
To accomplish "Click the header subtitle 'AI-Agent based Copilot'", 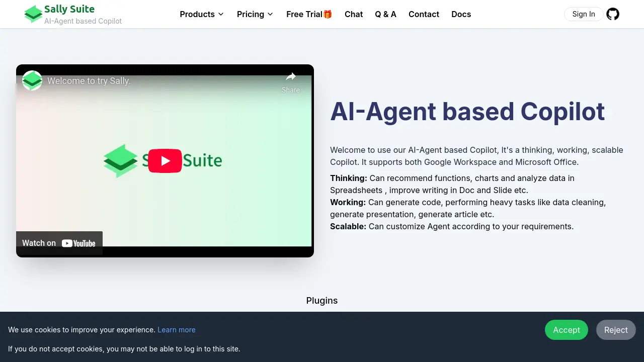I will point(83,21).
